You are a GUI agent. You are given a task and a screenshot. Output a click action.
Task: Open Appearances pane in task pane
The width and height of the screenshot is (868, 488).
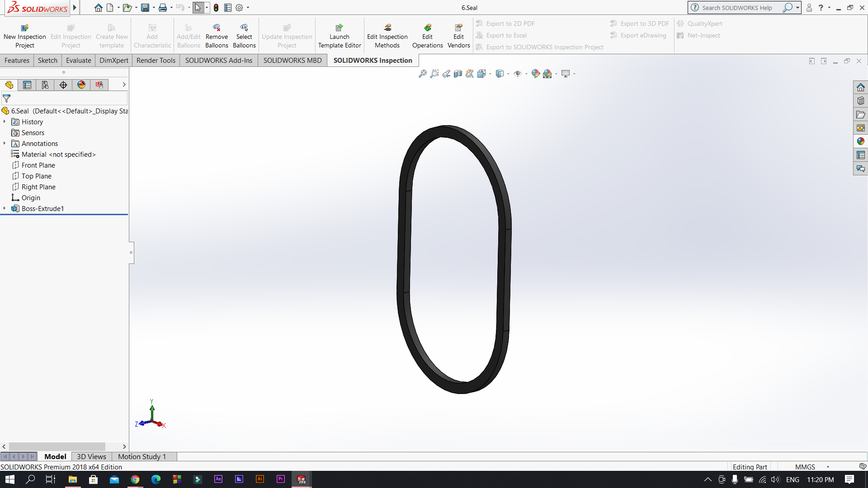[860, 141]
